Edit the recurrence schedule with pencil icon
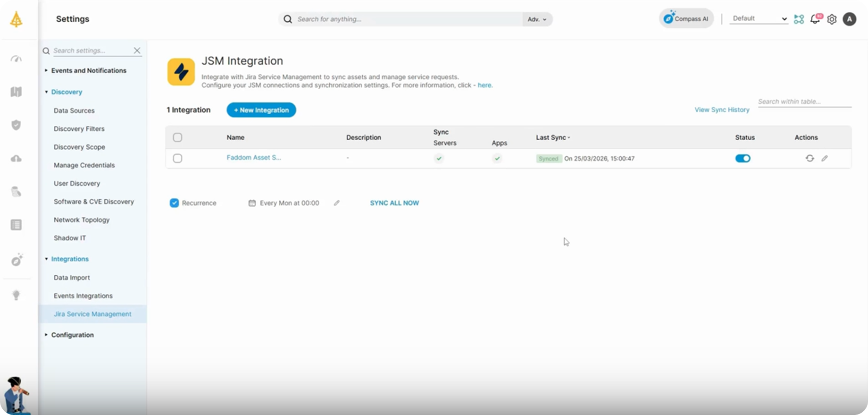868x415 pixels. click(336, 203)
